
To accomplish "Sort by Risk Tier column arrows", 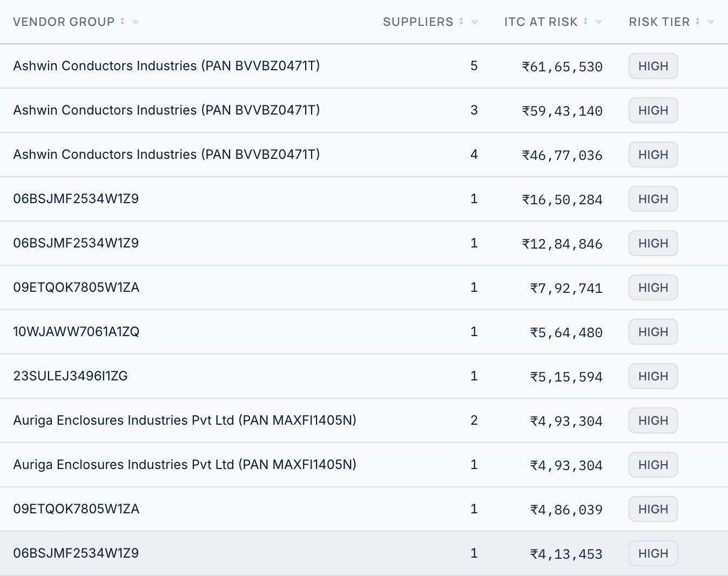I will click(x=698, y=21).
